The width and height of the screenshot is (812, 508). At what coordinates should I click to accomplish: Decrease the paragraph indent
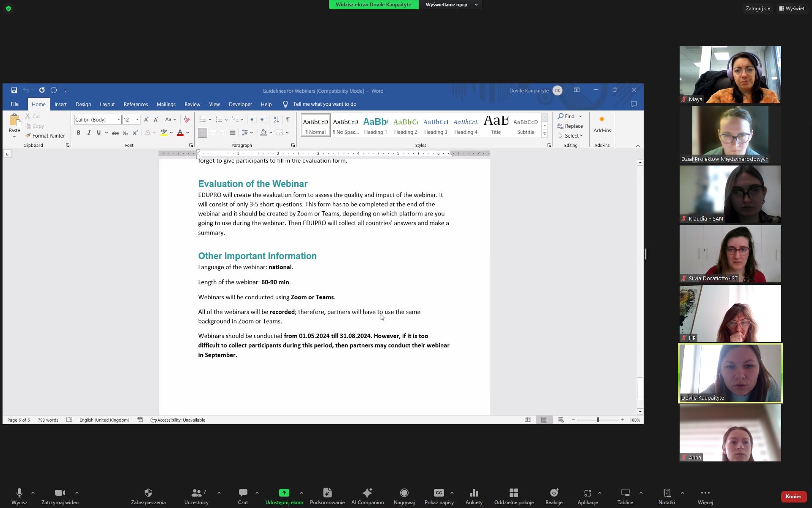tap(254, 120)
